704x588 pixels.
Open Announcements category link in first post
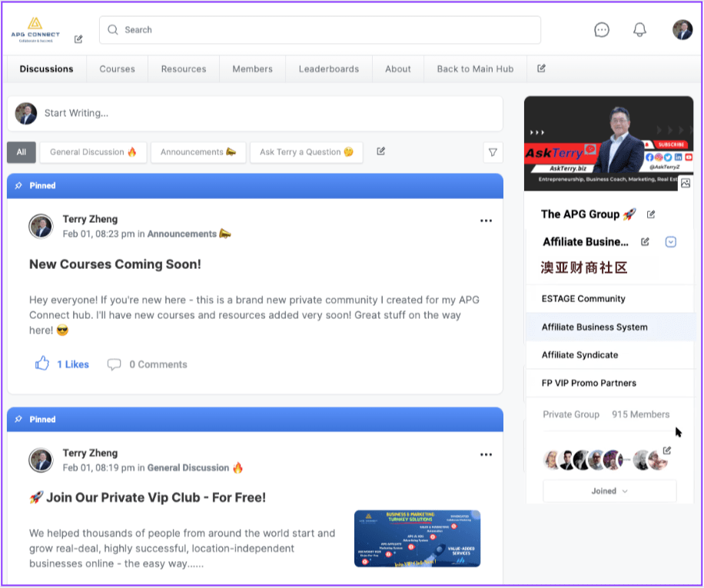click(189, 234)
